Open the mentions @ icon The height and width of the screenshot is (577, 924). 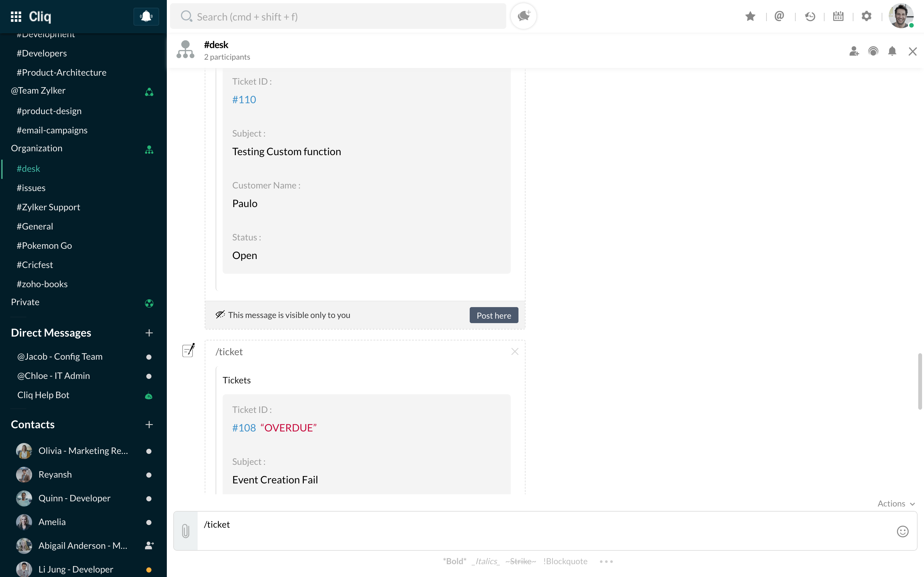click(x=779, y=16)
